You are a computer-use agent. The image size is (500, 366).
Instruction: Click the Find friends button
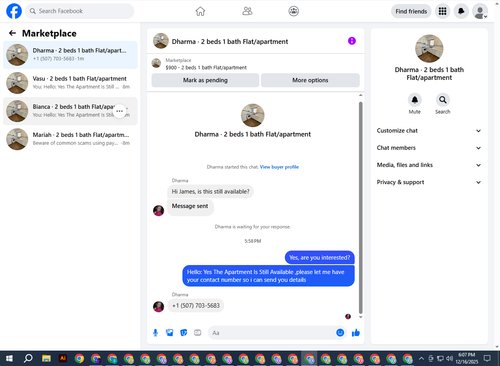[x=411, y=11]
